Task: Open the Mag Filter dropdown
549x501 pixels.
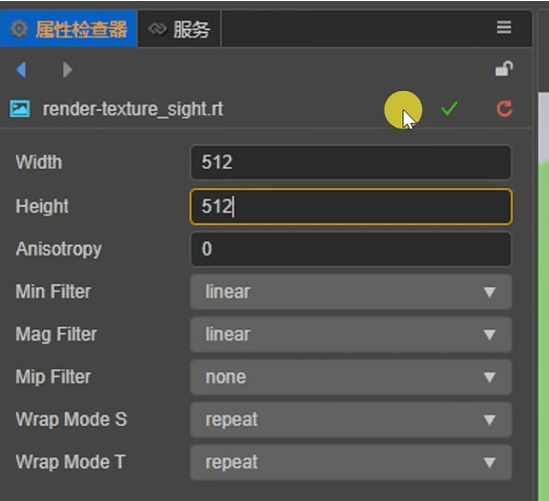Action: coord(351,335)
